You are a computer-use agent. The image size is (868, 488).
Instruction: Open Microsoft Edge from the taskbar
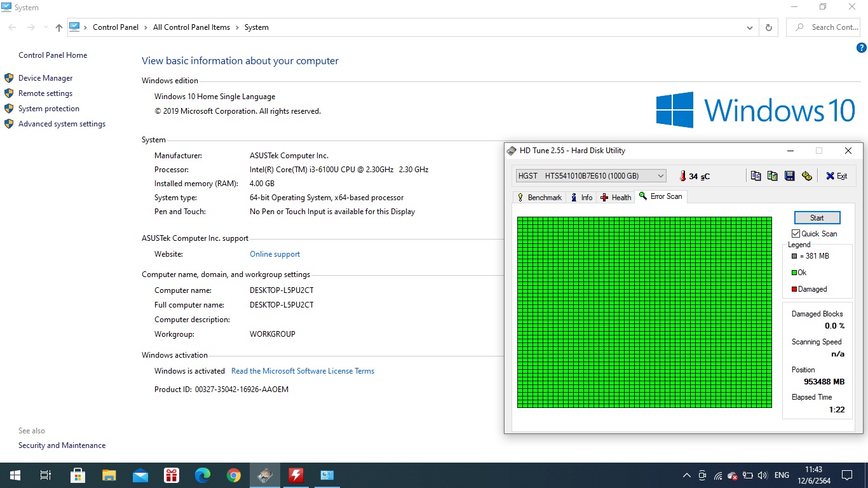tap(203, 475)
